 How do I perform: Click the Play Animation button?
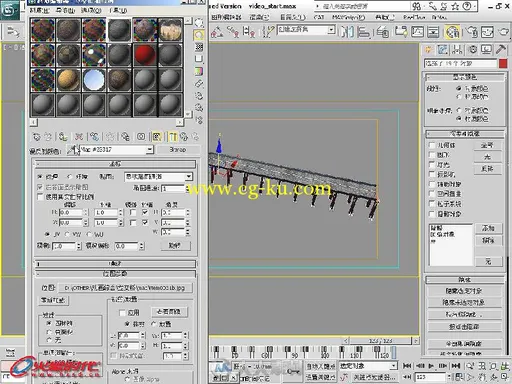pyautogui.click(x=432, y=366)
